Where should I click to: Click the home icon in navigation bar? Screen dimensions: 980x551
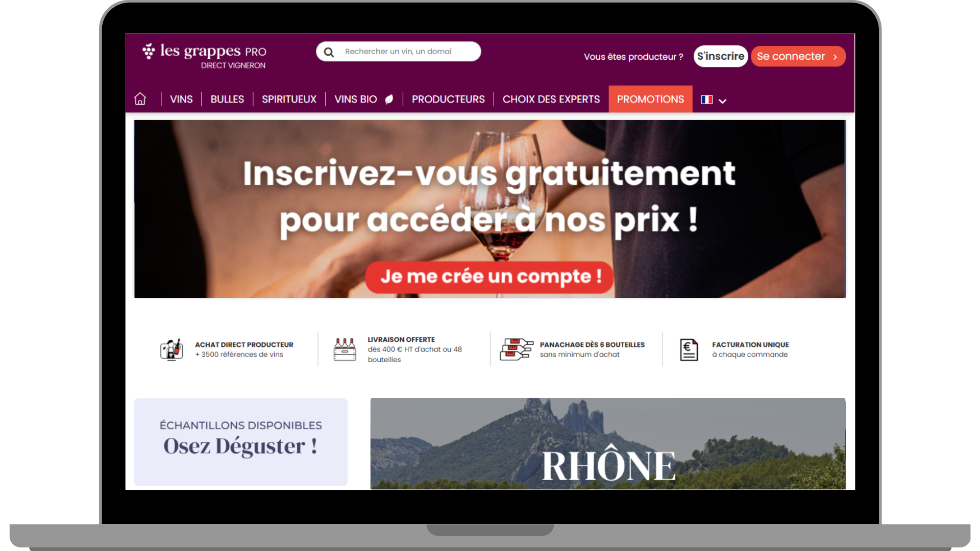coord(140,99)
